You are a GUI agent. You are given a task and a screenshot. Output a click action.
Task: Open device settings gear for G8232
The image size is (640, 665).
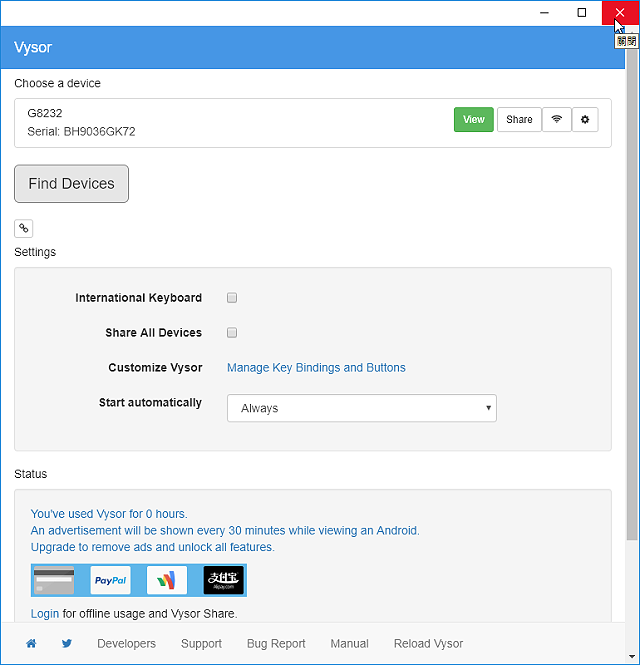click(x=585, y=120)
